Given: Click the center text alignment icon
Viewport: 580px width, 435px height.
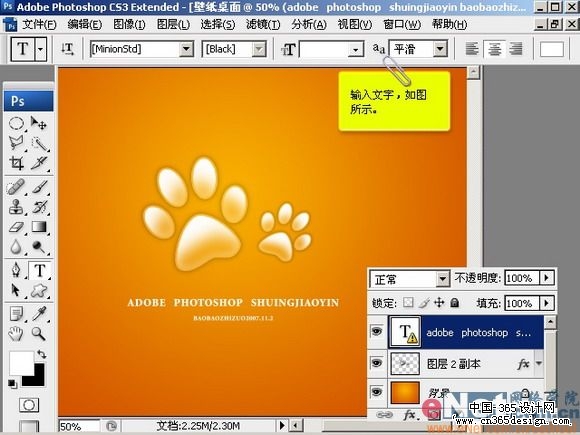Looking at the screenshot, I should click(x=494, y=49).
